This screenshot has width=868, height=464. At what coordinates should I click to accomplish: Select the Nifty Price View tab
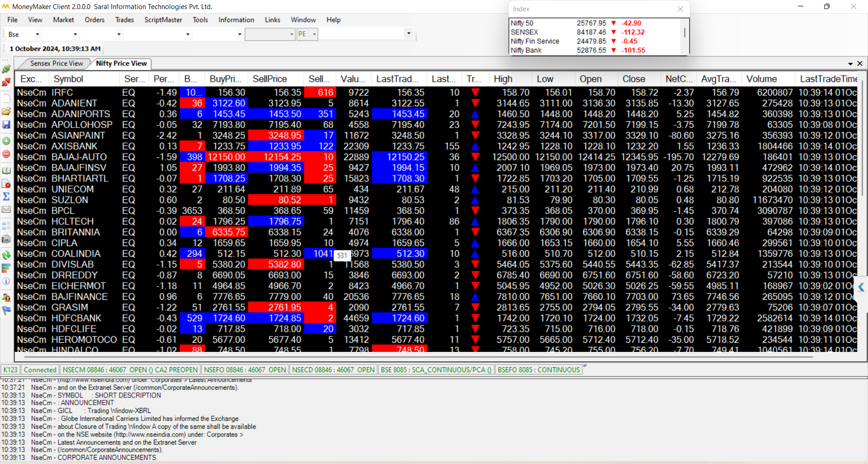tap(121, 64)
